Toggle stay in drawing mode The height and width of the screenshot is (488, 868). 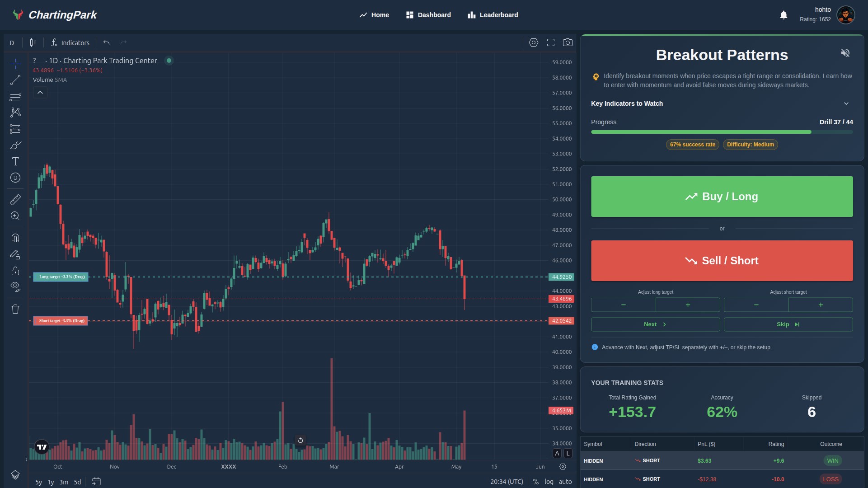pyautogui.click(x=15, y=255)
